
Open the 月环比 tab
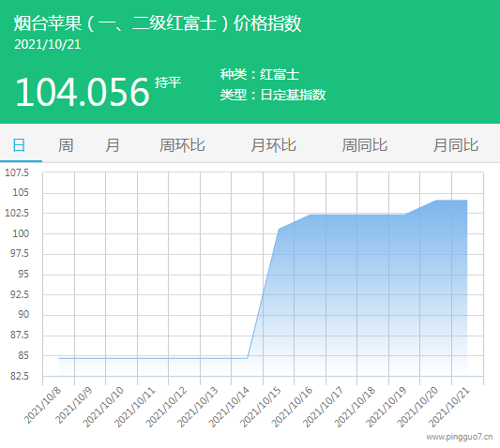point(273,145)
